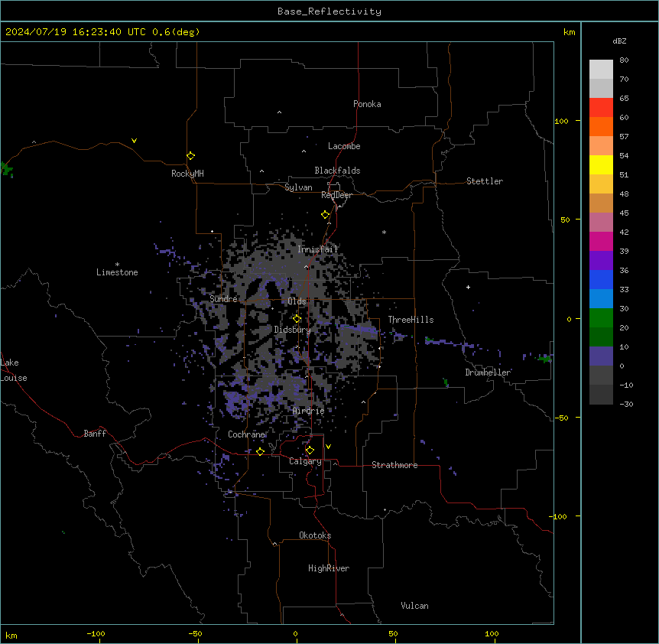Image resolution: width=659 pixels, height=644 pixels.
Task: Click the Okotoks label
Action: [315, 535]
